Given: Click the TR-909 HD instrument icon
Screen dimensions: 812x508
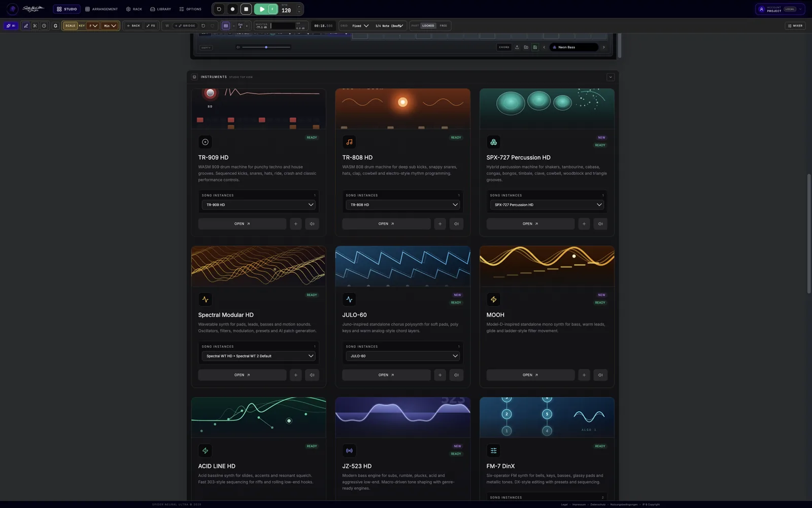Looking at the screenshot, I should click(205, 142).
